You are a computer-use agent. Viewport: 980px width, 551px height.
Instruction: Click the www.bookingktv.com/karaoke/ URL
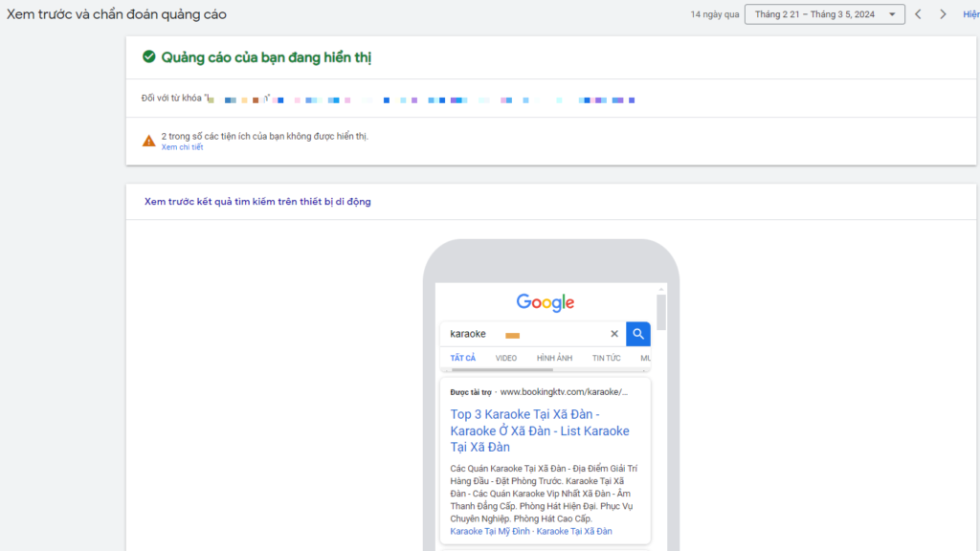coord(564,391)
